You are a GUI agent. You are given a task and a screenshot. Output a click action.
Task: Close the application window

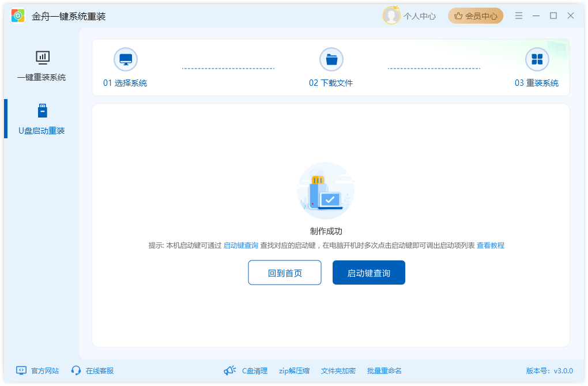click(x=570, y=16)
